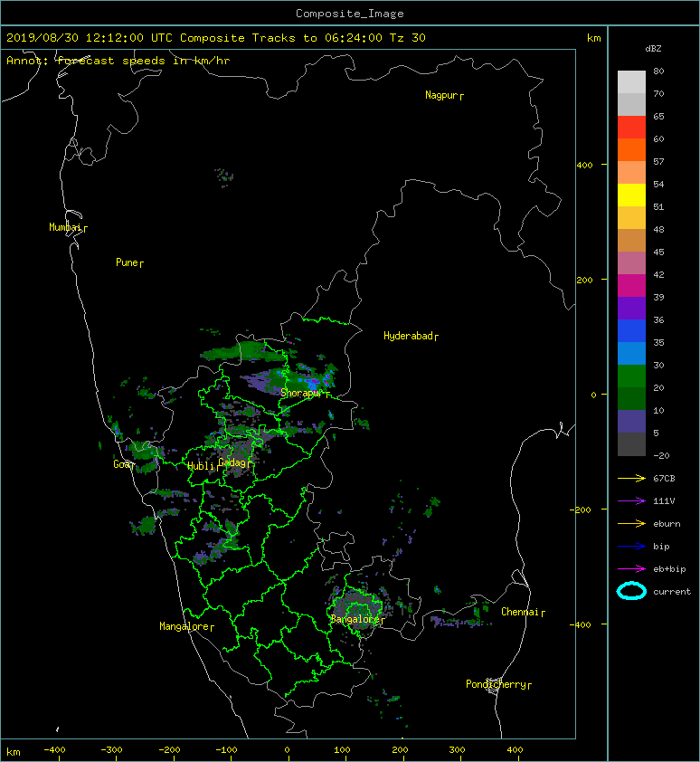The width and height of the screenshot is (700, 762).
Task: Click the current legend text label
Action: click(672, 592)
